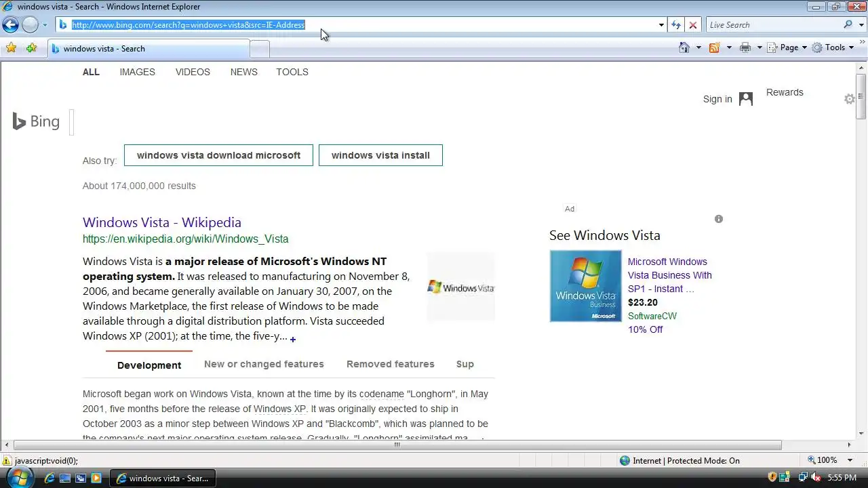Click the Bing logo
Viewport: 868px width, 488px height.
pos(37,121)
